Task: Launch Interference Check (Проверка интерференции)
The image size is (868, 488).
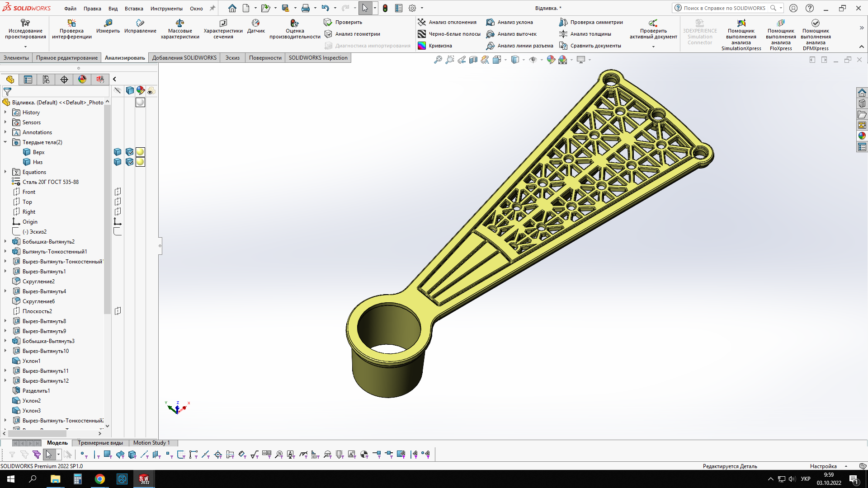Action: [x=72, y=29]
